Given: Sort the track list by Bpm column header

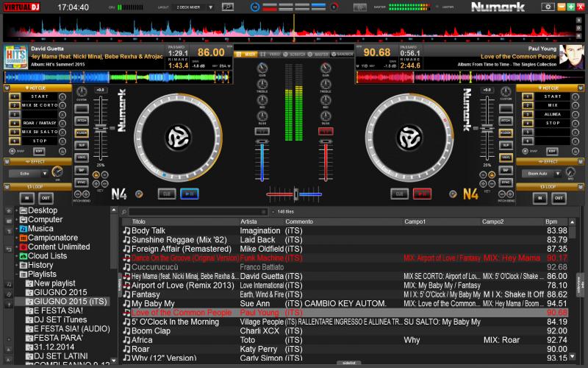Looking at the screenshot, I should [x=551, y=222].
